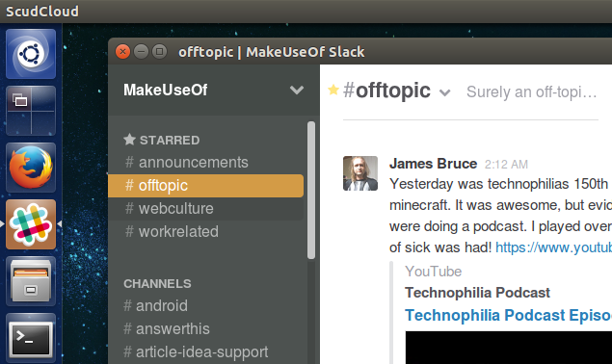Toggle the star next to #offtopic header
Viewport: 612px width, 364px height.
333,90
